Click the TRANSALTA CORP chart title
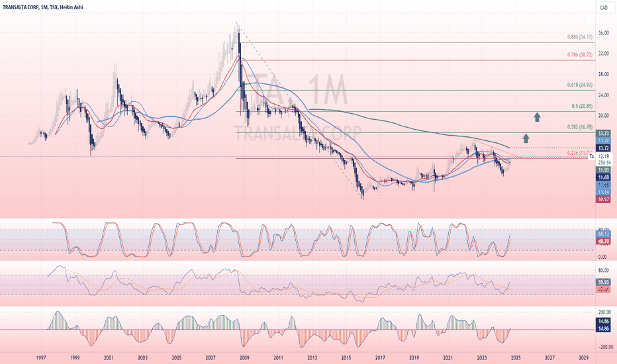This screenshot has height=364, width=617. coord(42,7)
